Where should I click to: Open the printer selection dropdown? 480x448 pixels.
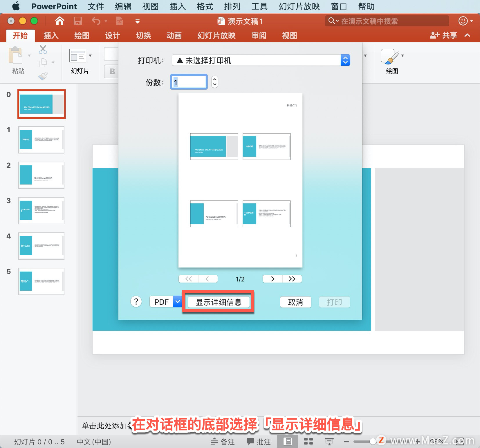[261, 60]
